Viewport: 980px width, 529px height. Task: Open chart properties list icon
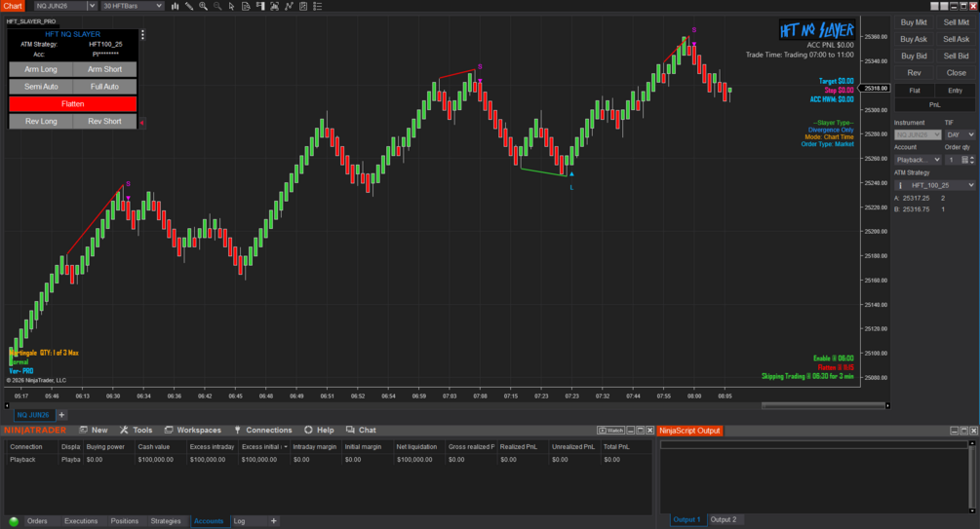318,6
